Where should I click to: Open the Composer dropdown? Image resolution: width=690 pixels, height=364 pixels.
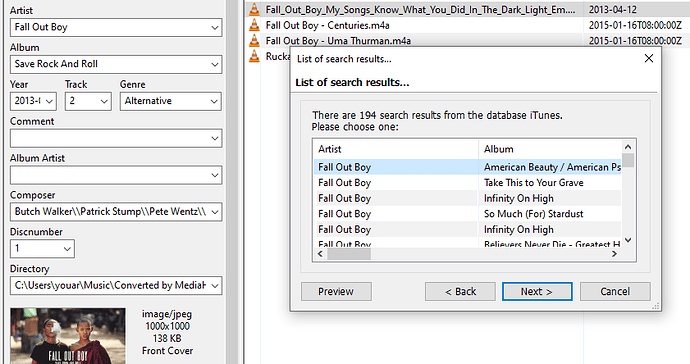[x=215, y=212]
